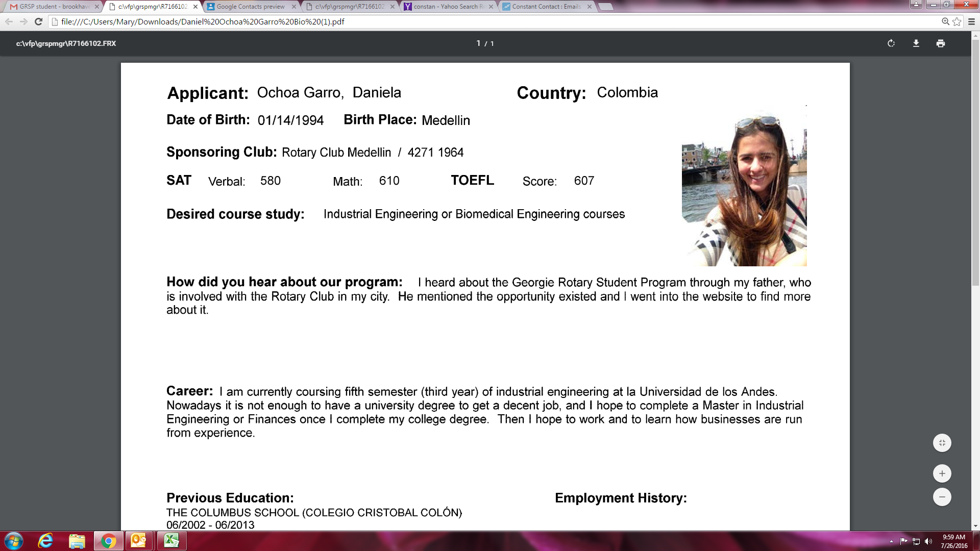Click the browser zoom magnifier icon
The width and height of the screenshot is (980, 551).
945,21
